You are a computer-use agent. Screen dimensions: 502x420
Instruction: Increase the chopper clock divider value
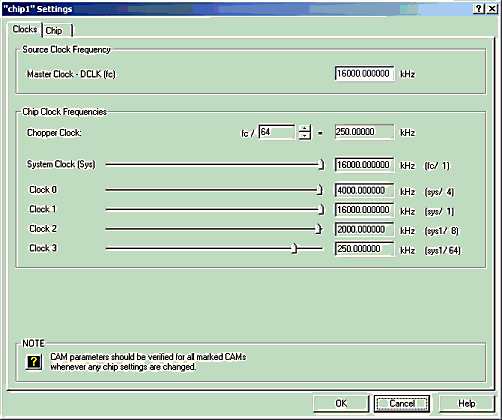click(x=305, y=129)
